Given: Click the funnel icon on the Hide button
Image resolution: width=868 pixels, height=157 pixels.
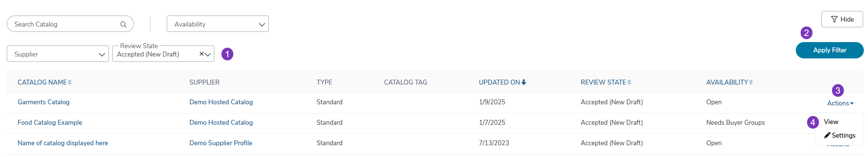Looking at the screenshot, I should pos(834,19).
